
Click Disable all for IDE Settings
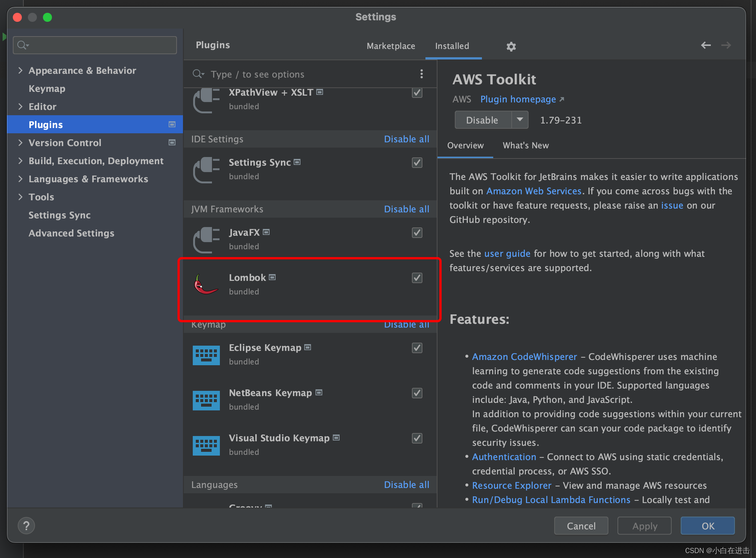pyautogui.click(x=407, y=139)
